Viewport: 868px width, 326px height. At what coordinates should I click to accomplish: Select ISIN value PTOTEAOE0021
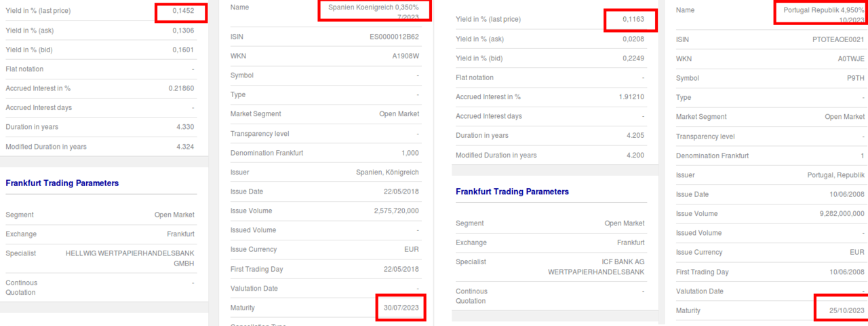coord(838,39)
